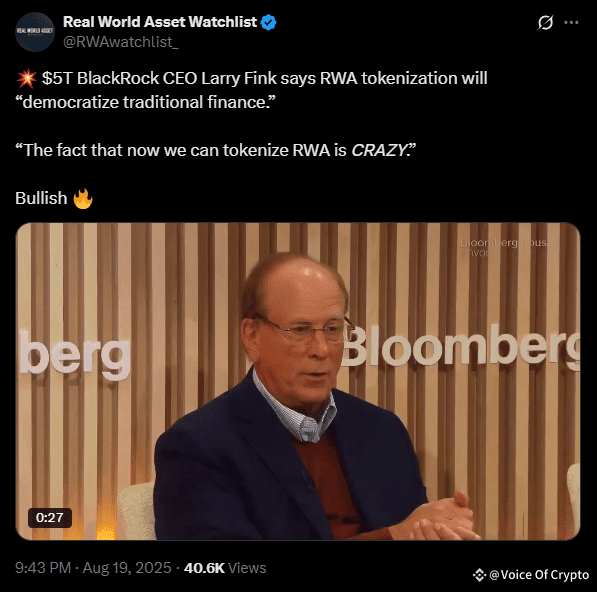Open the @RWAwatchlist_ handle link
The image size is (597, 592).
pyautogui.click(x=120, y=42)
